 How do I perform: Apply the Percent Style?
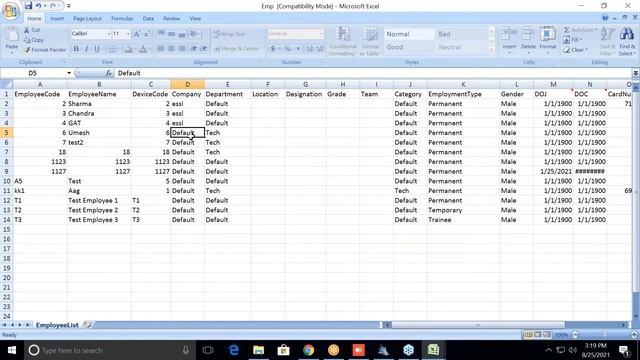[x=288, y=49]
